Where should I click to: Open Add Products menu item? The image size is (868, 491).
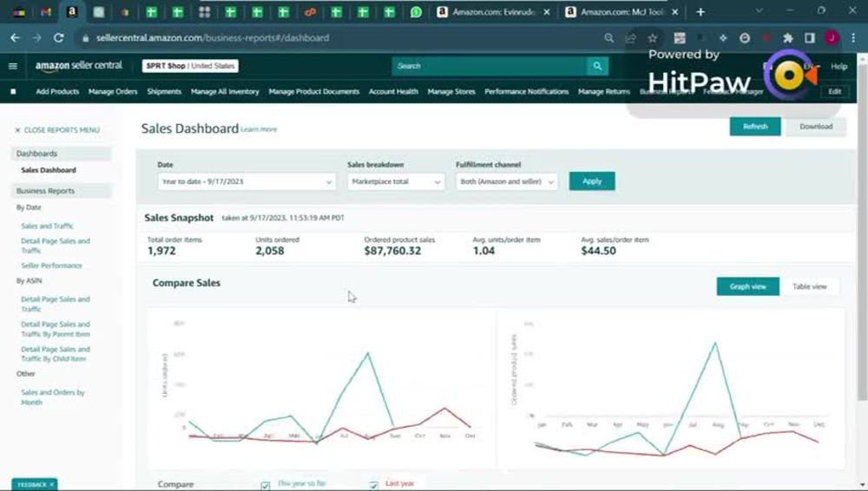(57, 92)
